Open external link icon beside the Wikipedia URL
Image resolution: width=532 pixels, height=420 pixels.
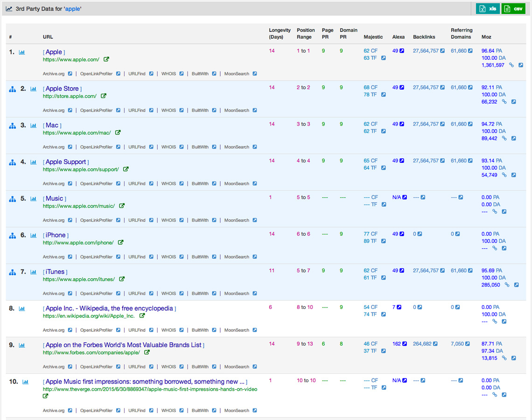pos(142,316)
